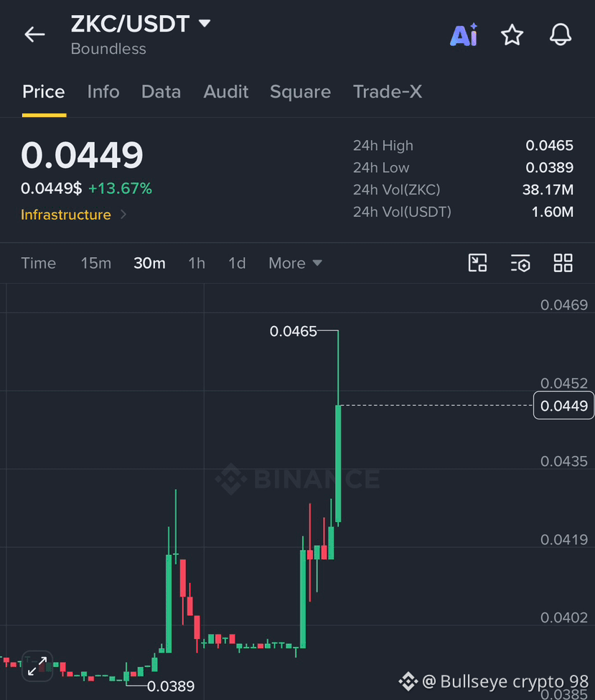The width and height of the screenshot is (595, 700).
Task: Select the 1h timeframe
Action: [197, 263]
